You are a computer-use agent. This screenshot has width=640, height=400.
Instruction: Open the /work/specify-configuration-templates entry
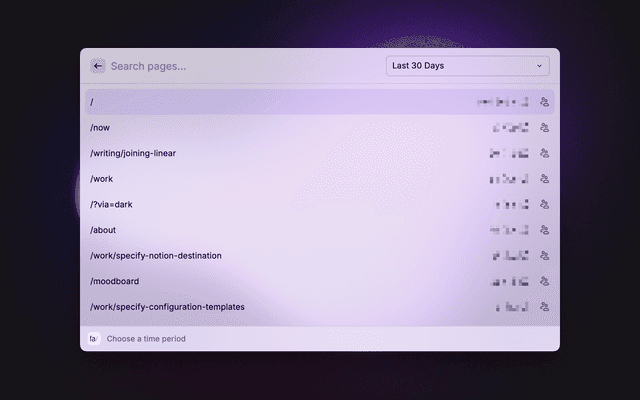tap(167, 306)
